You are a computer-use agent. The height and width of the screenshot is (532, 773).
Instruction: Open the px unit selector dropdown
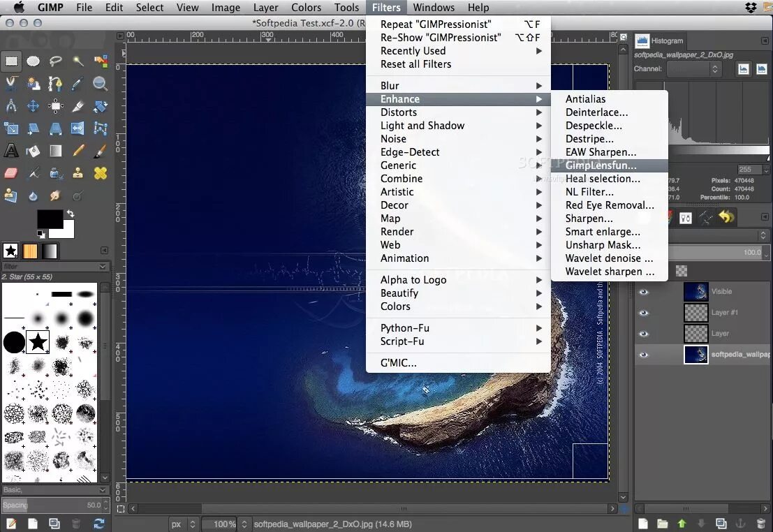click(x=184, y=524)
